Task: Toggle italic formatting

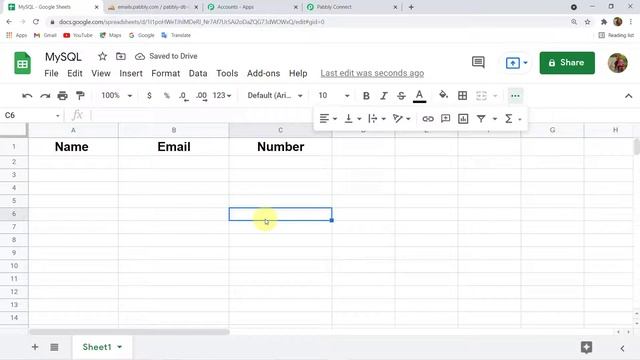Action: pos(384,96)
